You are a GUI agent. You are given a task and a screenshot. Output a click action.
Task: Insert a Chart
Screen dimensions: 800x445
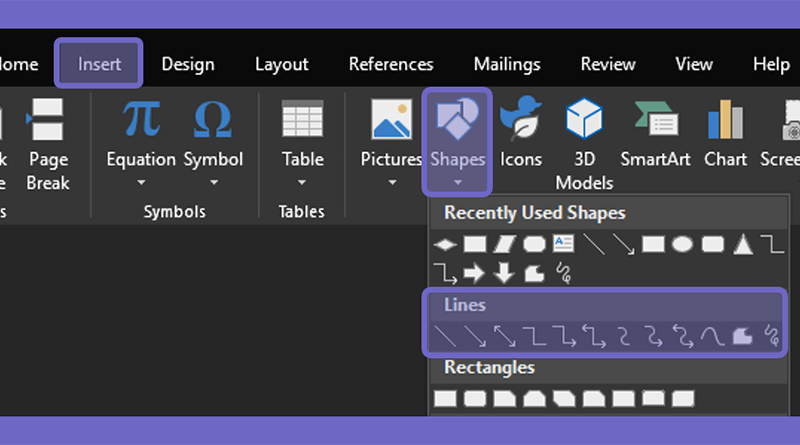point(725,133)
